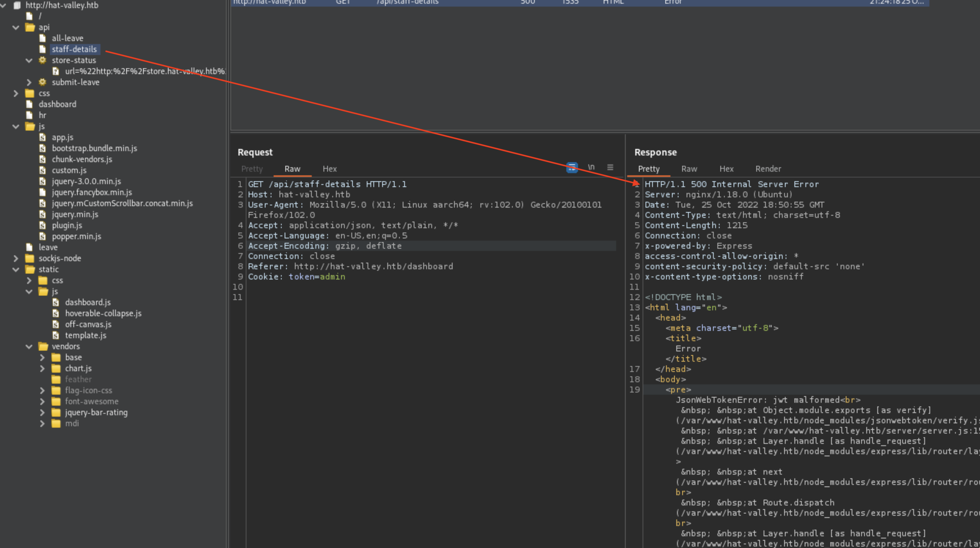Toggle non-printable \n characters display
The height and width of the screenshot is (548, 980).
pyautogui.click(x=591, y=167)
